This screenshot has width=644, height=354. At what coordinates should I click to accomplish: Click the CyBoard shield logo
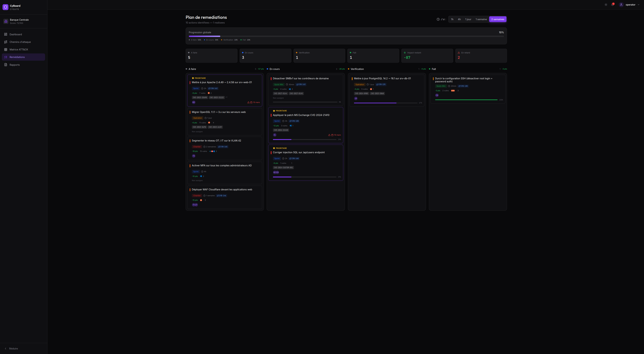(x=6, y=7)
